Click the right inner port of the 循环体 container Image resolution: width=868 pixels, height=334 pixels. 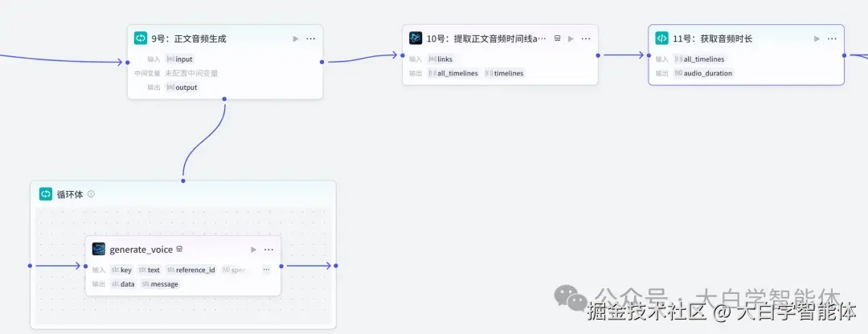[x=335, y=266]
